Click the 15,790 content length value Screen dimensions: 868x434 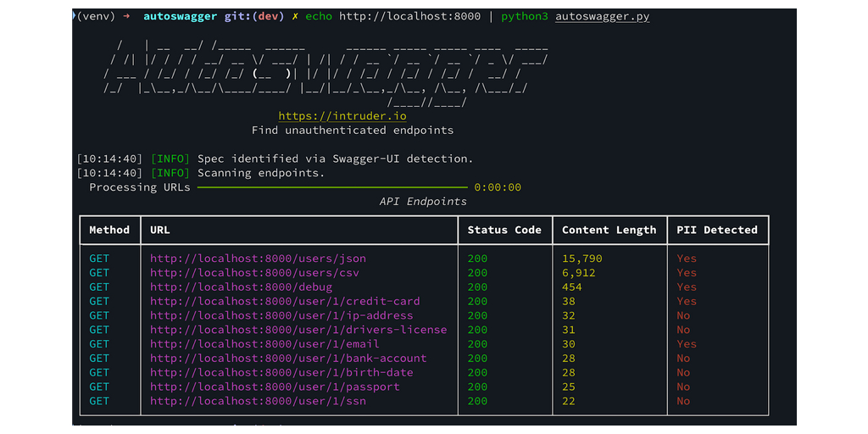coord(582,259)
